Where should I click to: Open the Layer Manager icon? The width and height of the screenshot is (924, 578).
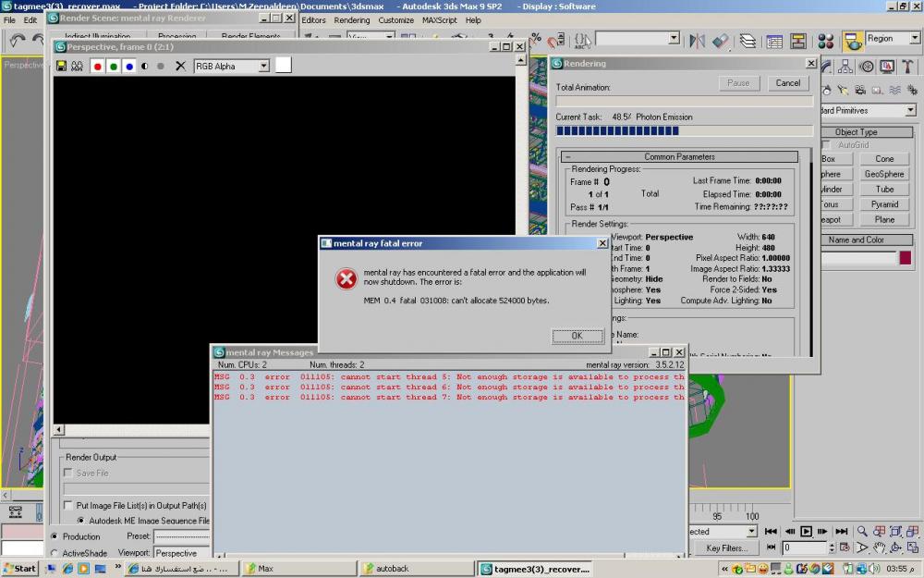(x=748, y=41)
